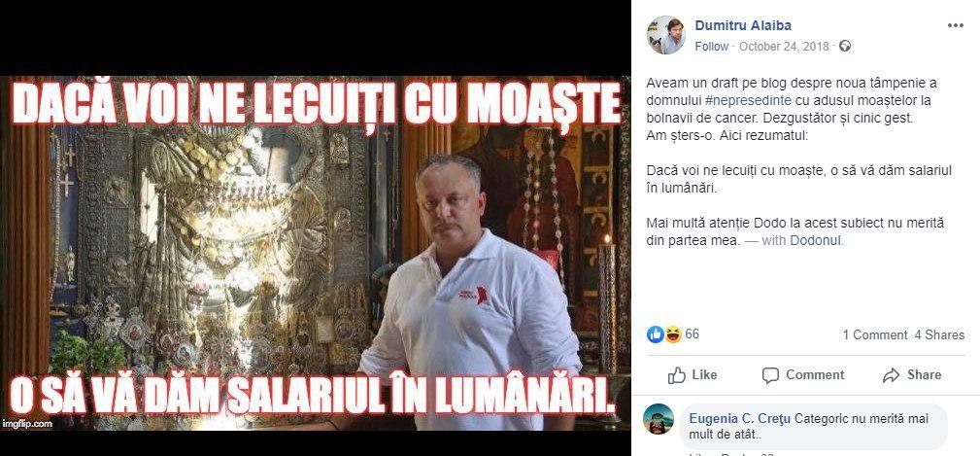This screenshot has width=980, height=456.
Task: View the 4 Shares list
Action: click(x=939, y=335)
